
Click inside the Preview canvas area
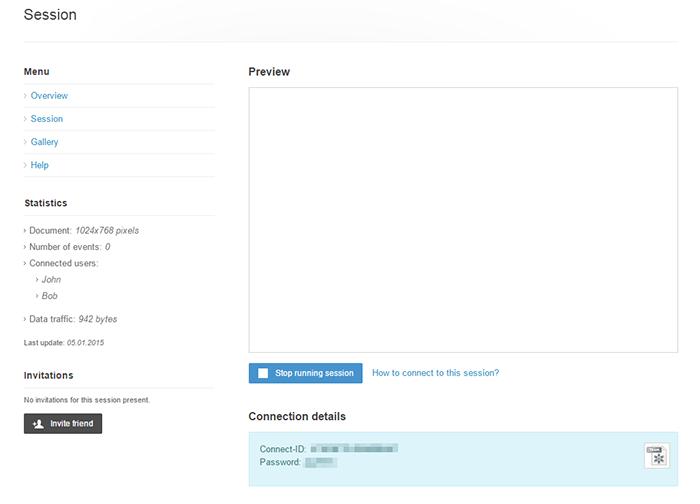[x=463, y=220]
